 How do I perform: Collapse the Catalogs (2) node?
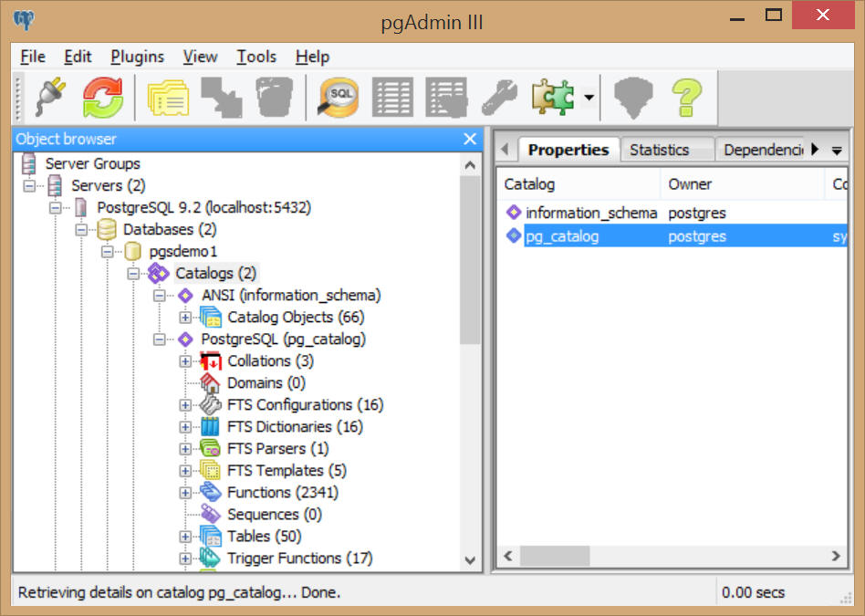133,274
